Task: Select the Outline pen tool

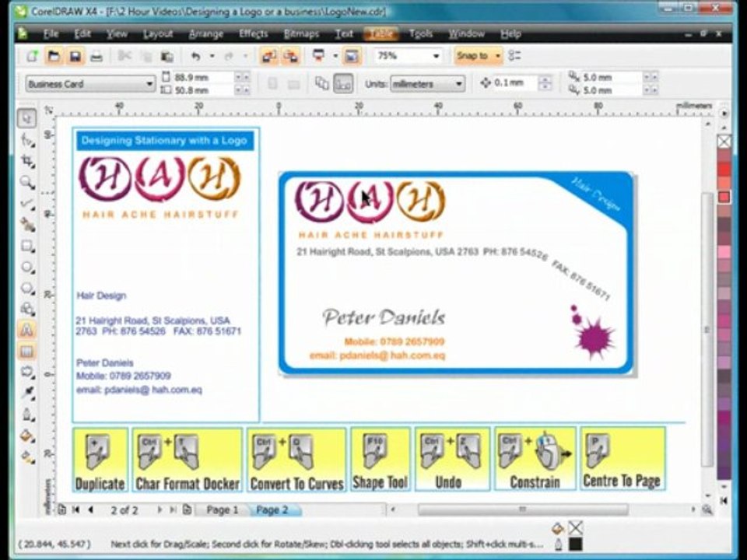Action: pos(27,415)
